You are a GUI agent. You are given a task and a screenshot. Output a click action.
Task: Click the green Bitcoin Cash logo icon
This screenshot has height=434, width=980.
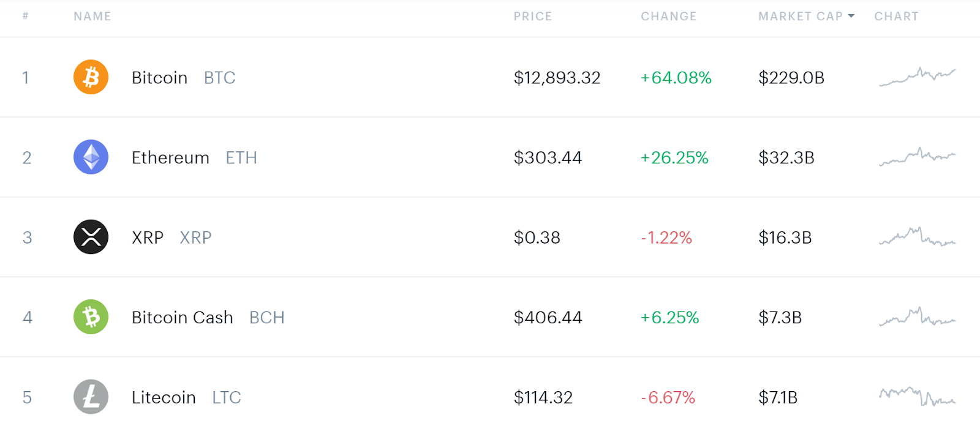pos(91,317)
